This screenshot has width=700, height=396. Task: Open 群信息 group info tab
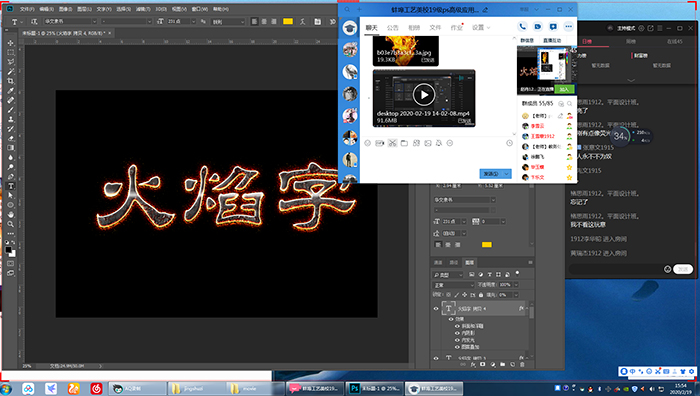tap(527, 41)
